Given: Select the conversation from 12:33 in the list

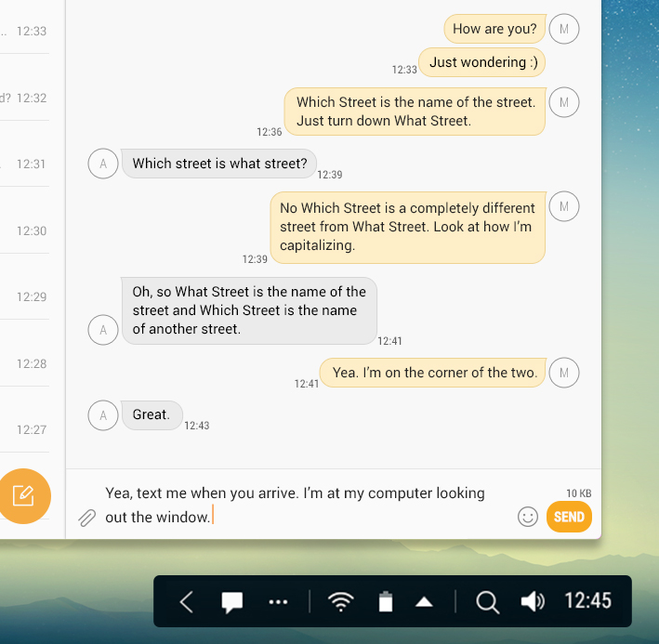Looking at the screenshot, I should coord(24,31).
